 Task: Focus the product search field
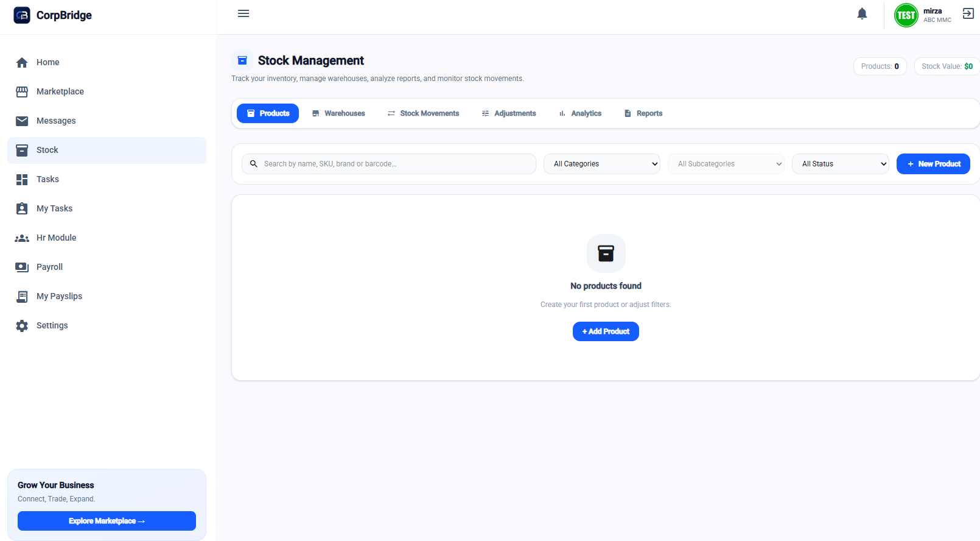(389, 164)
